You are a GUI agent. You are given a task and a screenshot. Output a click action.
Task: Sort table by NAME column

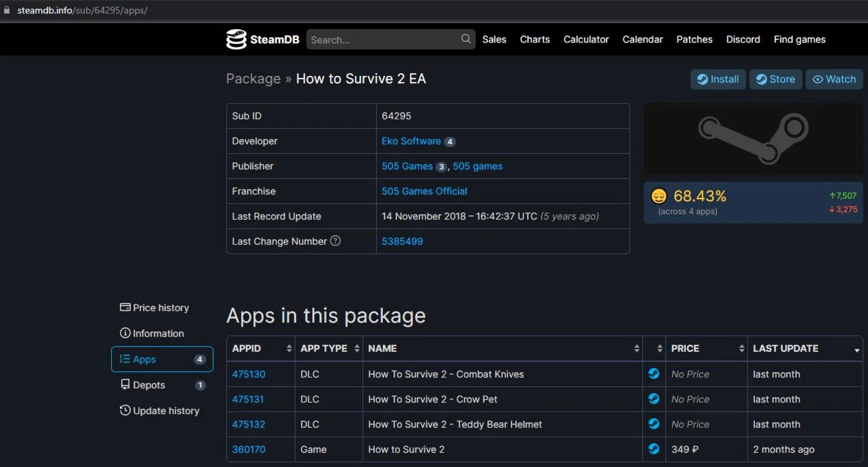click(503, 348)
